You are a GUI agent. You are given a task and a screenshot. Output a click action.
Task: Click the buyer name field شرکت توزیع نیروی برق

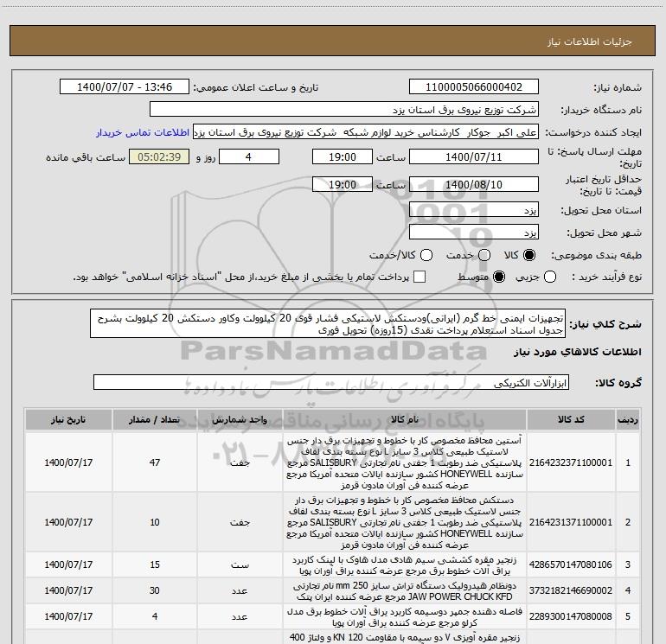tap(344, 110)
